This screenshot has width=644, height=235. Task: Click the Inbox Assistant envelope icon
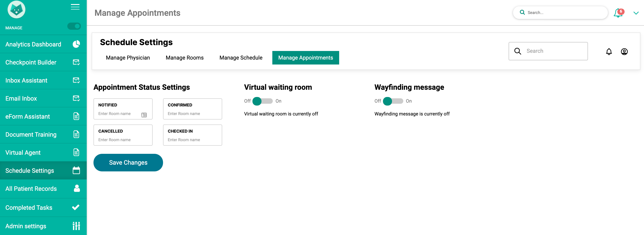pos(76,80)
